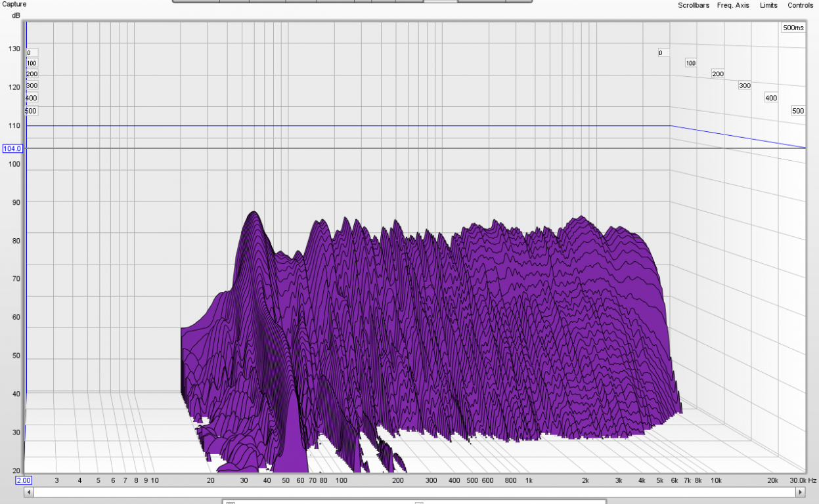Click the 30.0k end frequency value
This screenshot has width=819, height=504.
[x=797, y=480]
